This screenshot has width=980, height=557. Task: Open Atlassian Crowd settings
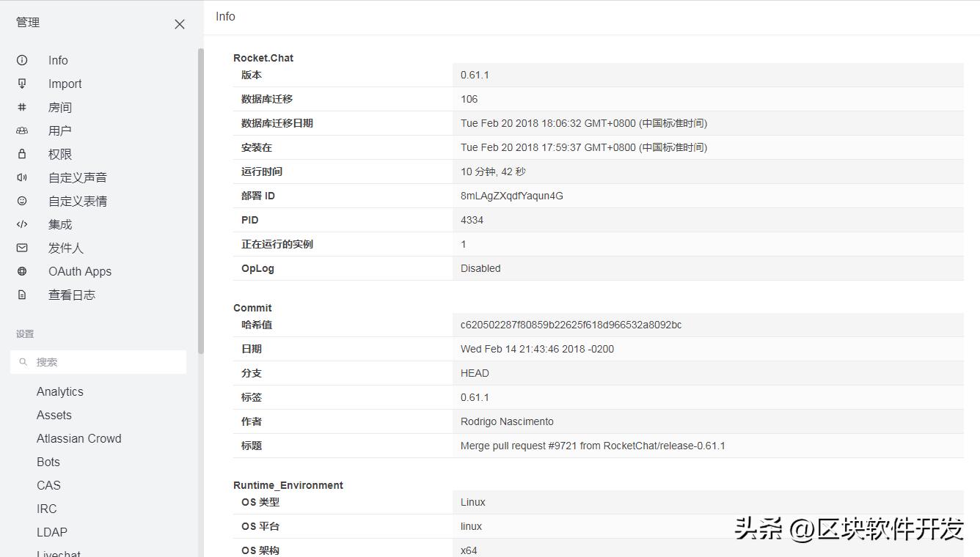tap(79, 438)
